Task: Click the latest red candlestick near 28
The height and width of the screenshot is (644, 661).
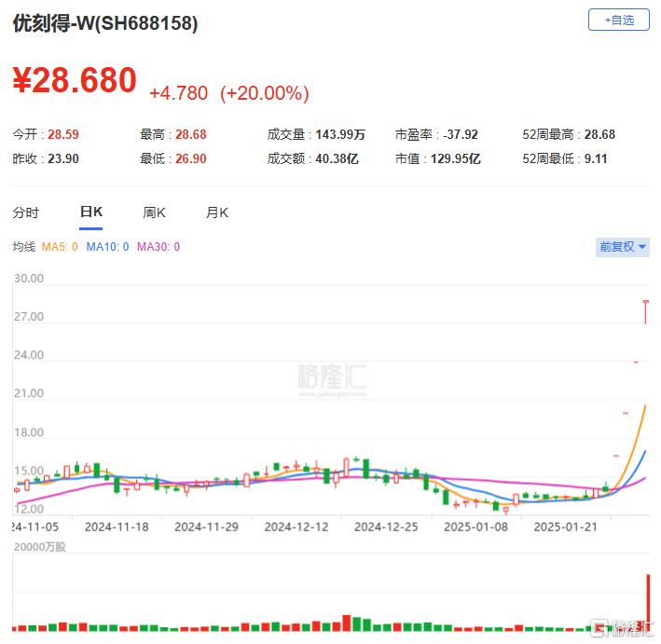Action: (x=645, y=312)
